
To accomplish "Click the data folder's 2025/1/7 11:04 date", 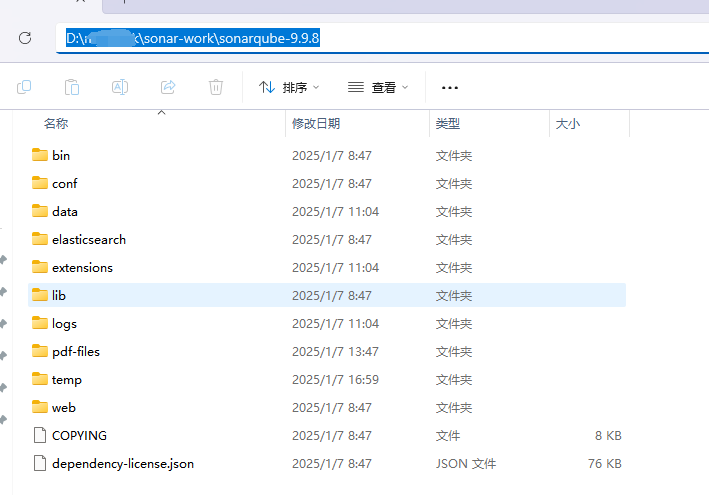I will [335, 212].
